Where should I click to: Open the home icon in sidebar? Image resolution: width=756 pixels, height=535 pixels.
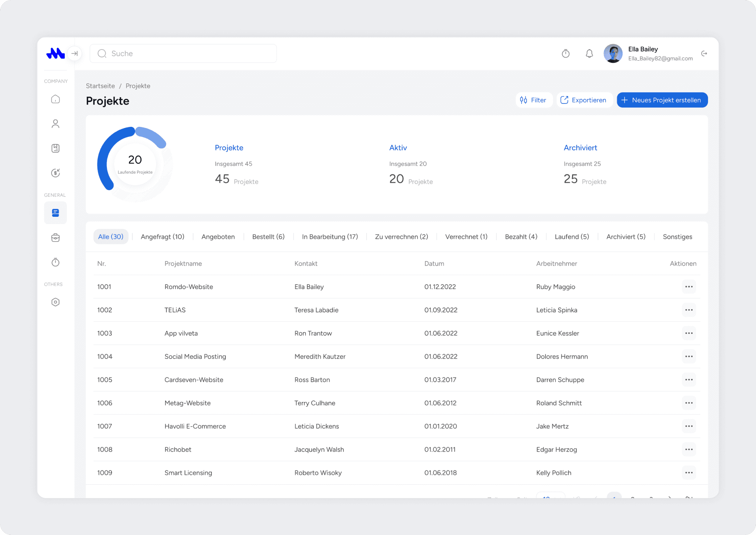click(55, 99)
